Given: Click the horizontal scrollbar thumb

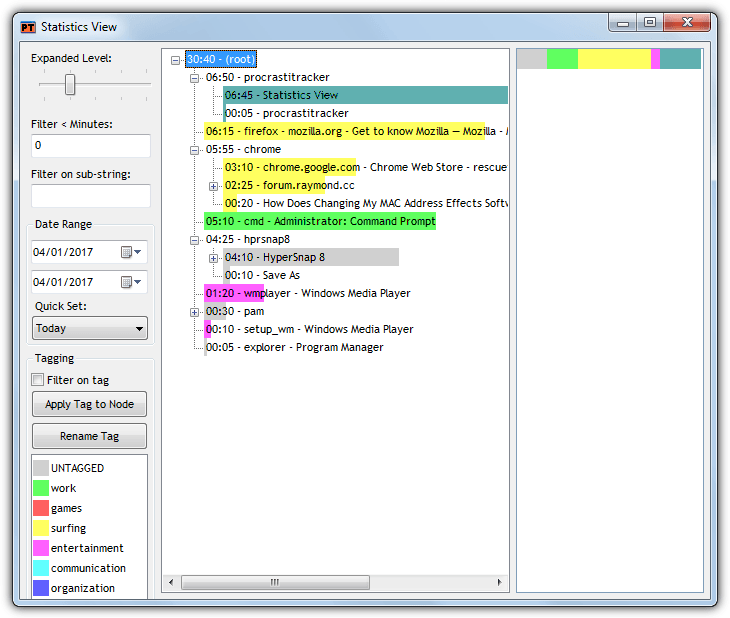Looking at the screenshot, I should 275,582.
